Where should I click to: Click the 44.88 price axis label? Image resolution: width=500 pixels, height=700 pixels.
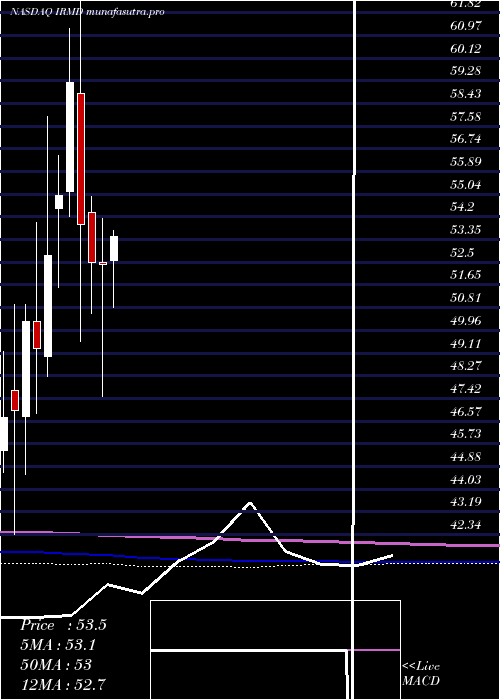pyautogui.click(x=466, y=457)
